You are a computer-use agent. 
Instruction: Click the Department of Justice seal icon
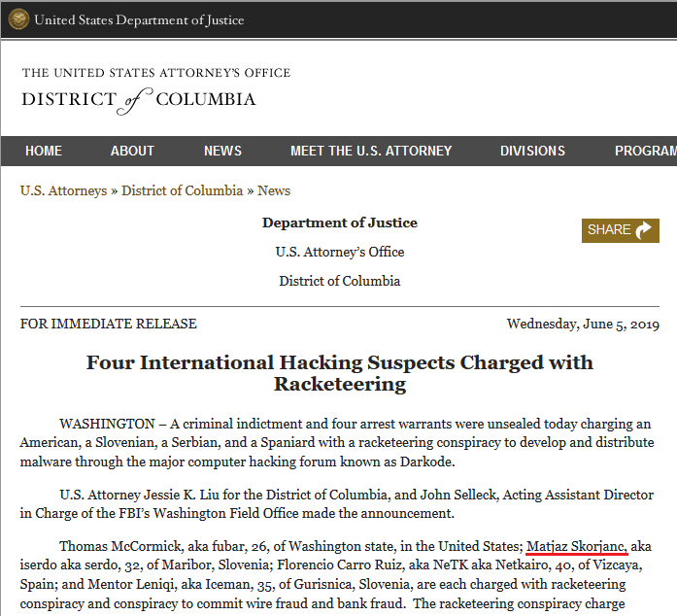[18, 19]
